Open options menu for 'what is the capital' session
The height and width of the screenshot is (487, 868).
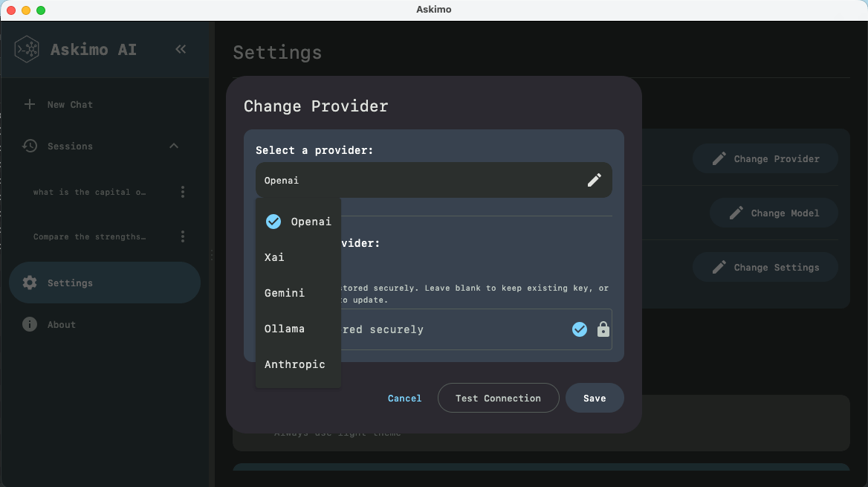183,192
